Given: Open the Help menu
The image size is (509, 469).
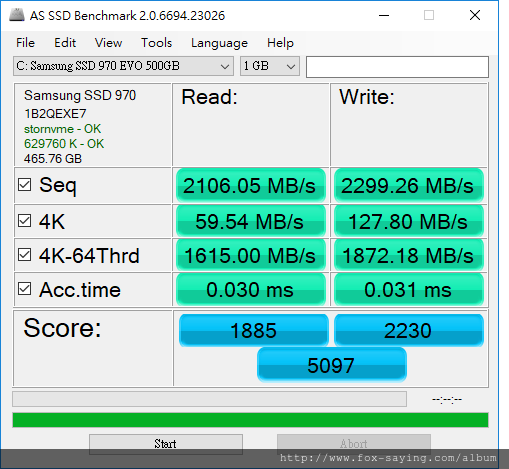Looking at the screenshot, I should (x=280, y=43).
